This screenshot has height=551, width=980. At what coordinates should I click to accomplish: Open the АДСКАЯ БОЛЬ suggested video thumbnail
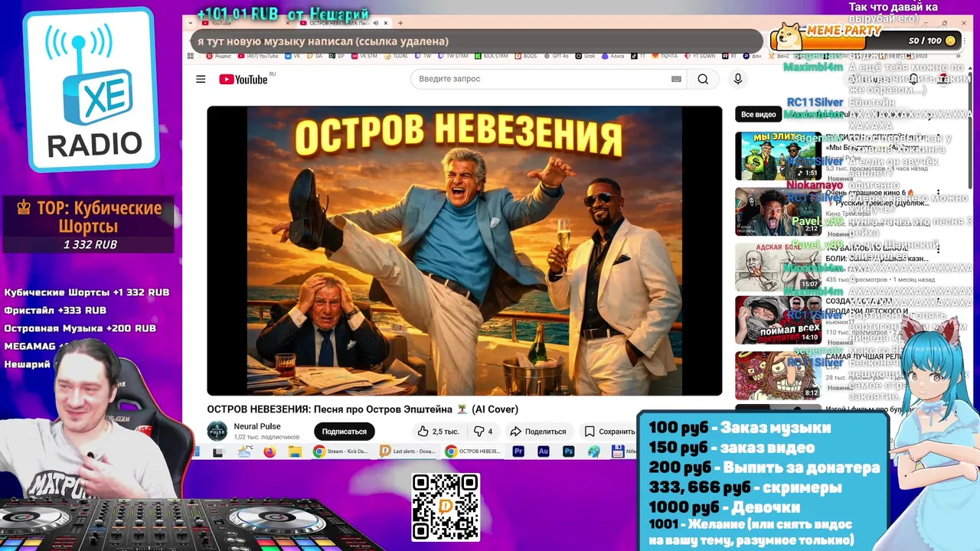pos(778,267)
